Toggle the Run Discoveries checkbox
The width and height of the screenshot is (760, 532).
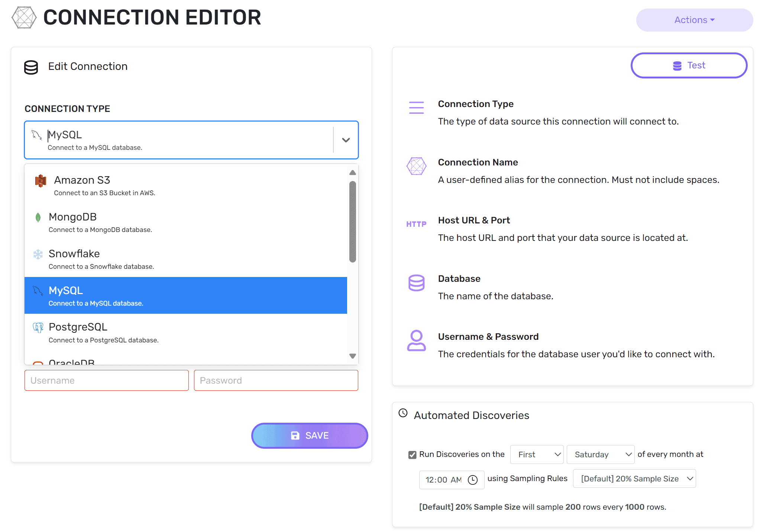[x=412, y=455]
